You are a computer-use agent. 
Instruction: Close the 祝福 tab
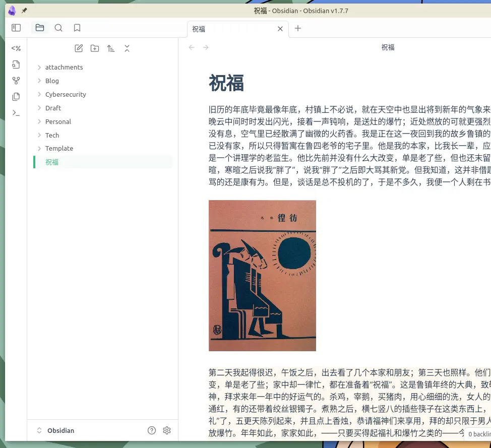pyautogui.click(x=280, y=29)
